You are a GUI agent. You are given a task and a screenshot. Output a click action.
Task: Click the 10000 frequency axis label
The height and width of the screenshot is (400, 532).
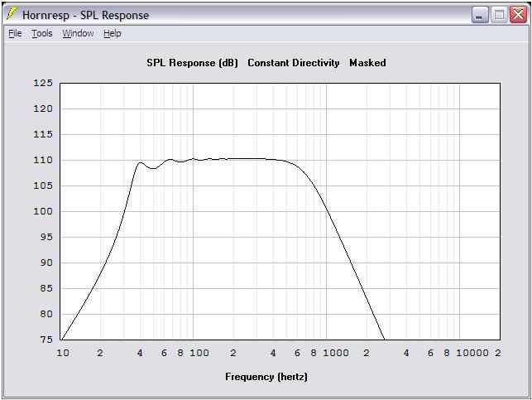472,353
